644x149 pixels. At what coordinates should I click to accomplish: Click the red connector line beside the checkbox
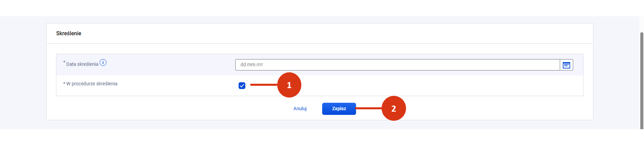[x=264, y=85]
